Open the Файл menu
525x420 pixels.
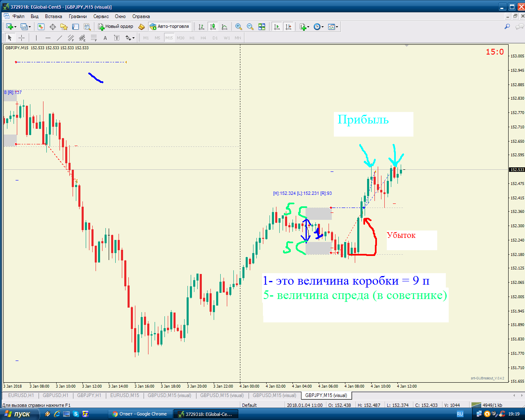[x=18, y=16]
